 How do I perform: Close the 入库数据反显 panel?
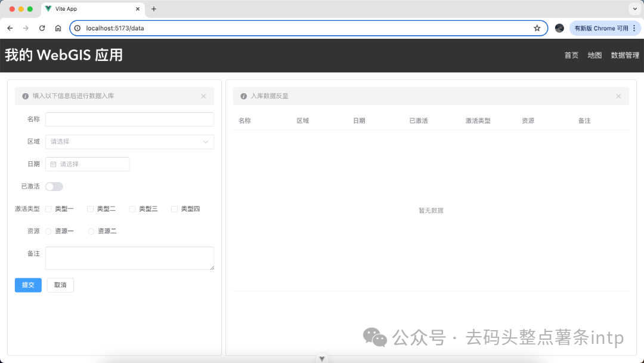(x=618, y=96)
